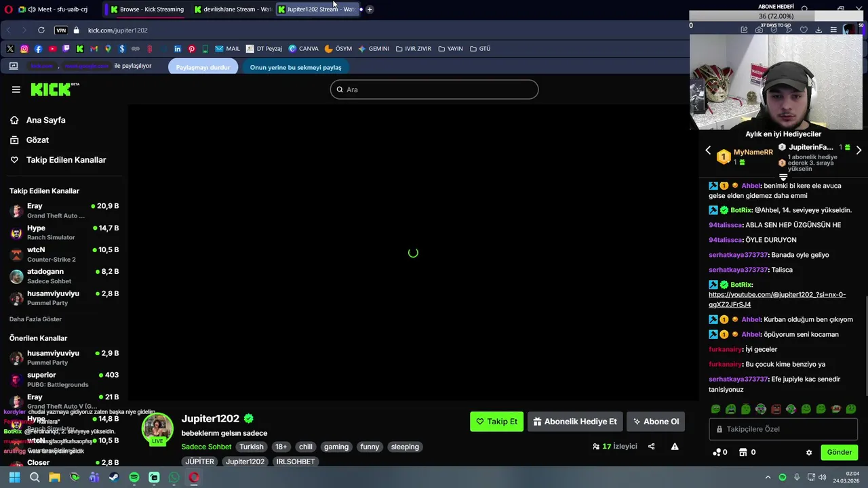Open the Pinterest bookmark
The height and width of the screenshot is (488, 868).
click(x=191, y=49)
